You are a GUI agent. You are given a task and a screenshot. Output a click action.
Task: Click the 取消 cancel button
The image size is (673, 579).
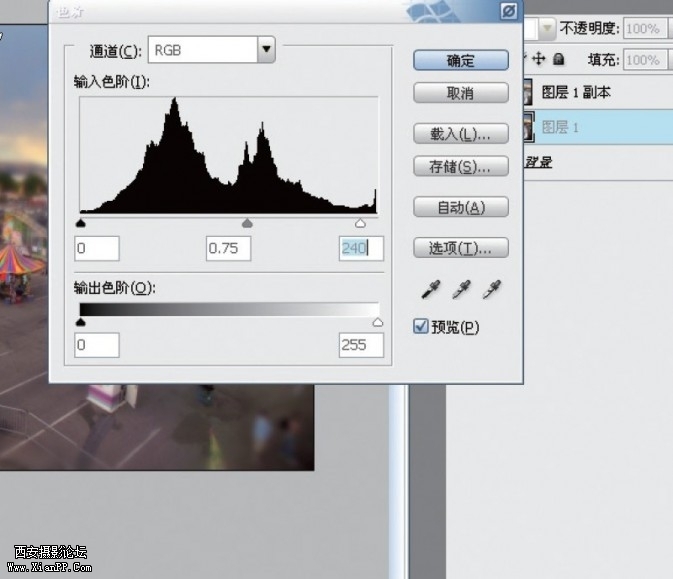tap(460, 93)
